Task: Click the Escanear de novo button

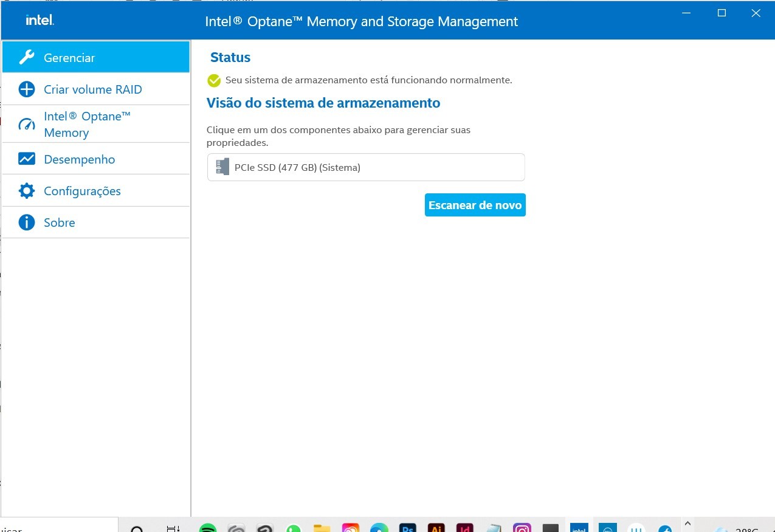Action: point(475,205)
